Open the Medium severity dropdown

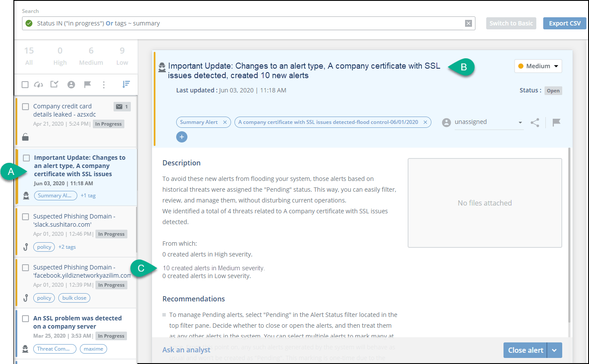538,66
